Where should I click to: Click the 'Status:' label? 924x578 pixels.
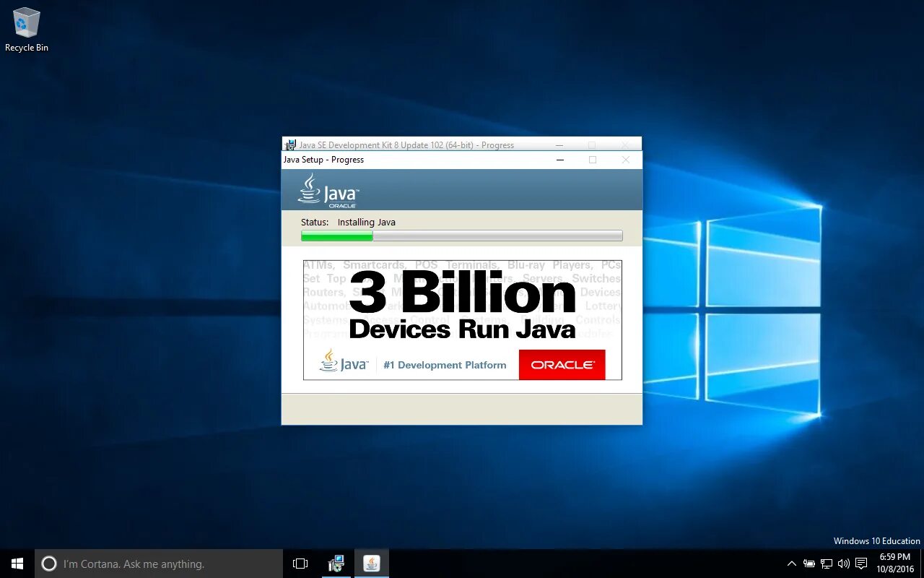click(315, 223)
